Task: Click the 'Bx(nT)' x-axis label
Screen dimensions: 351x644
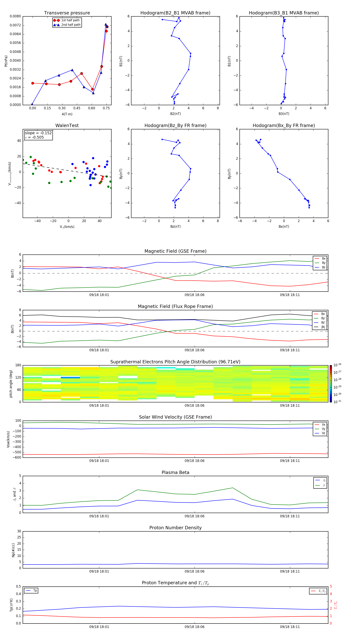Action: [x=284, y=227]
